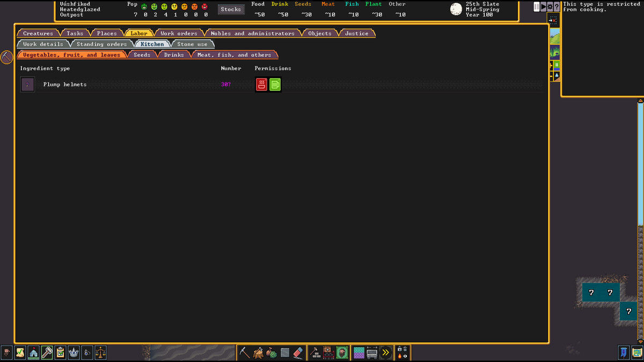This screenshot has height=362, width=644.
Task: Open settings via the gear icon
Action: [x=550, y=6]
